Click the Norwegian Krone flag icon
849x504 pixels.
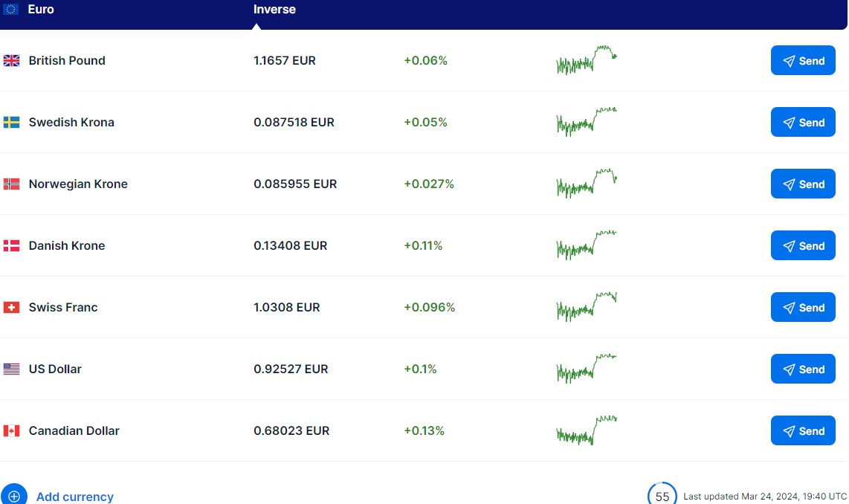click(11, 184)
